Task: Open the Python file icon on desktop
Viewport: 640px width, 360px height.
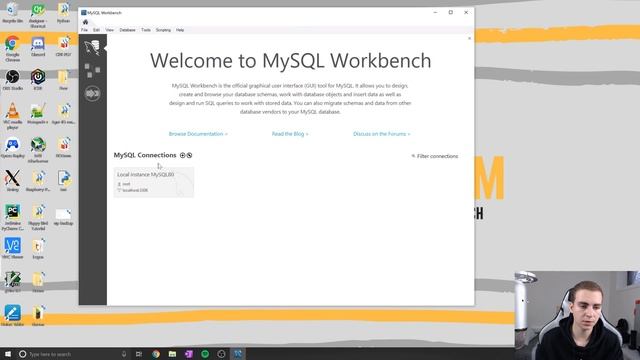Action: coord(63,181)
